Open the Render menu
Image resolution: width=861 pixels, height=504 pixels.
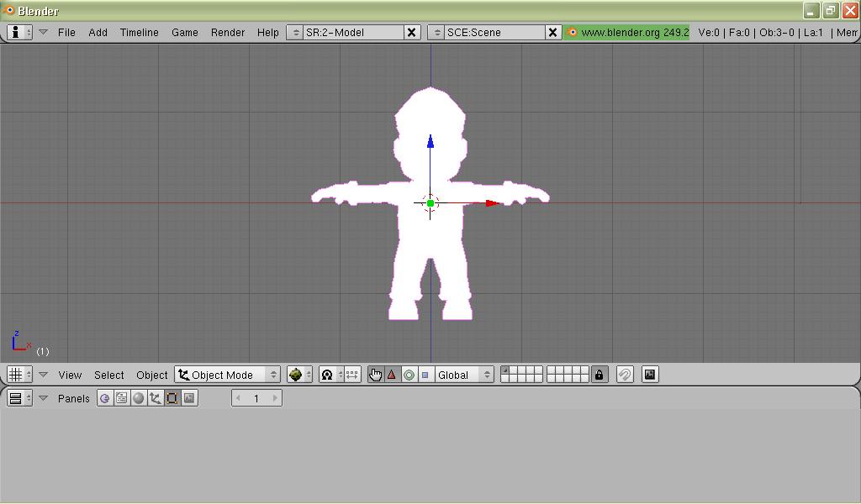pyautogui.click(x=228, y=32)
